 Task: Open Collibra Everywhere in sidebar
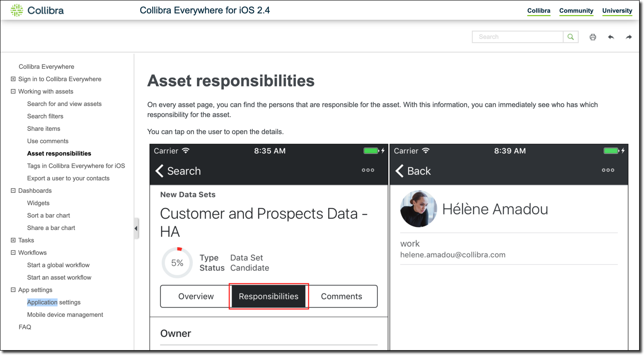tap(47, 67)
